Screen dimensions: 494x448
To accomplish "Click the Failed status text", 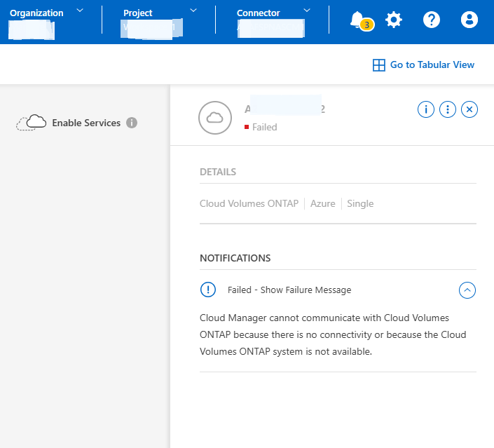I will tap(265, 127).
